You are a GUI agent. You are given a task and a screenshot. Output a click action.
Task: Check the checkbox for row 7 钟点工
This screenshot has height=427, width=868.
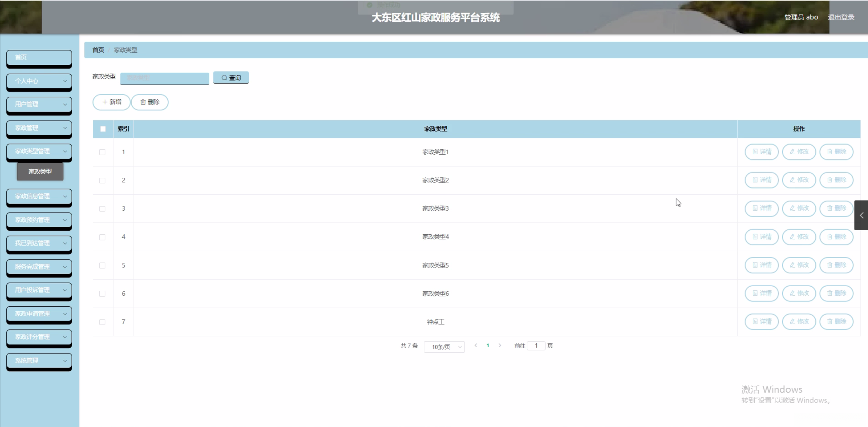coord(102,322)
